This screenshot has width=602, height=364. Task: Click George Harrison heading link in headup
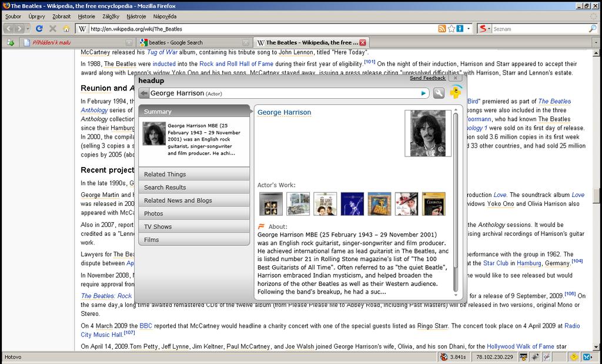coord(284,112)
